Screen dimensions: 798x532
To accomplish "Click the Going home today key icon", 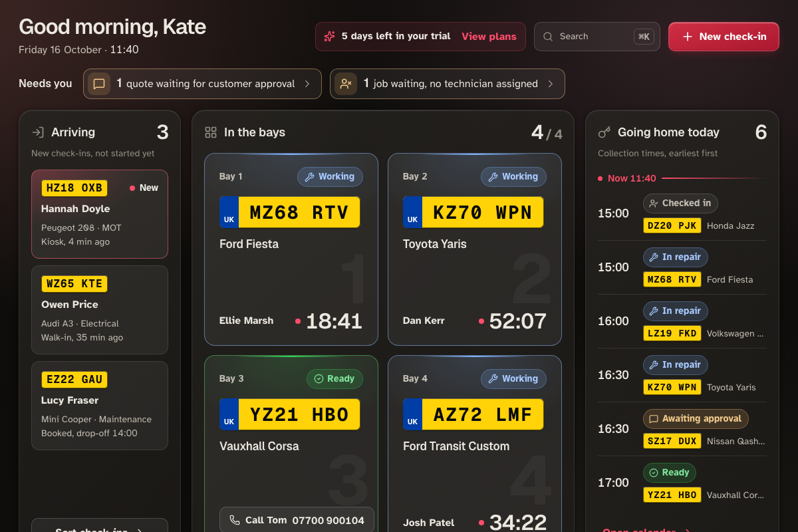I will pyautogui.click(x=604, y=132).
